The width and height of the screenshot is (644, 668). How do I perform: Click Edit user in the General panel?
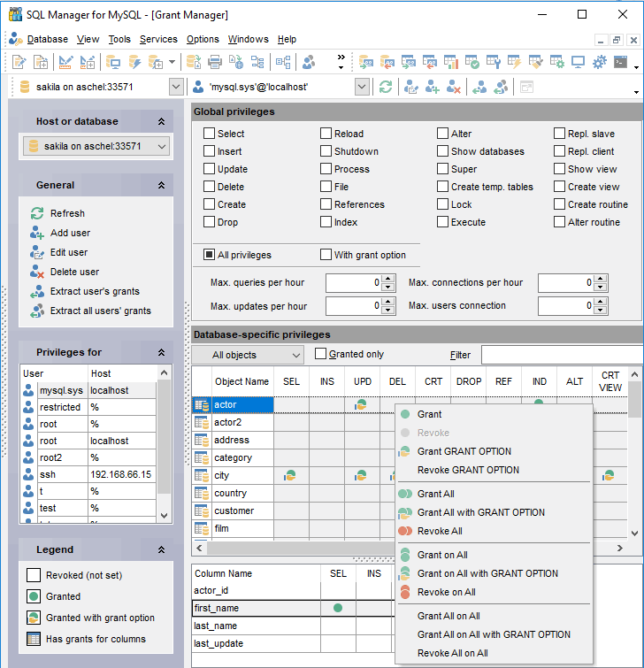69,252
